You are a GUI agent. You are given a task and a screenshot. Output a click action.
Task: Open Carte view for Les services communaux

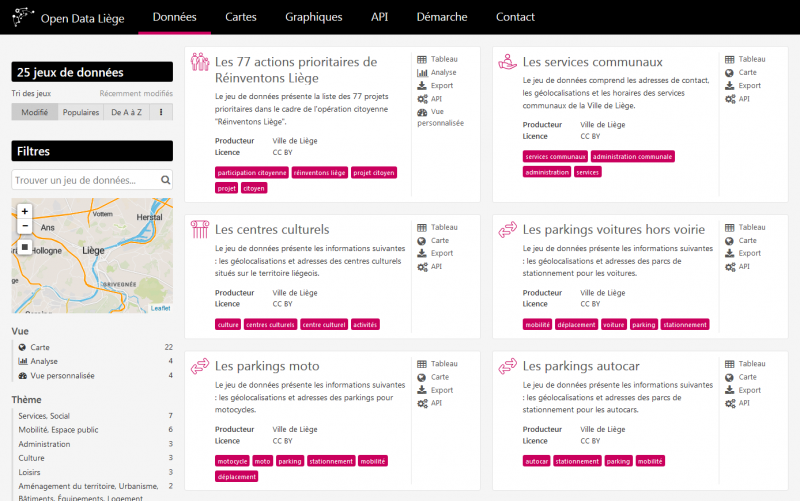tap(741, 72)
